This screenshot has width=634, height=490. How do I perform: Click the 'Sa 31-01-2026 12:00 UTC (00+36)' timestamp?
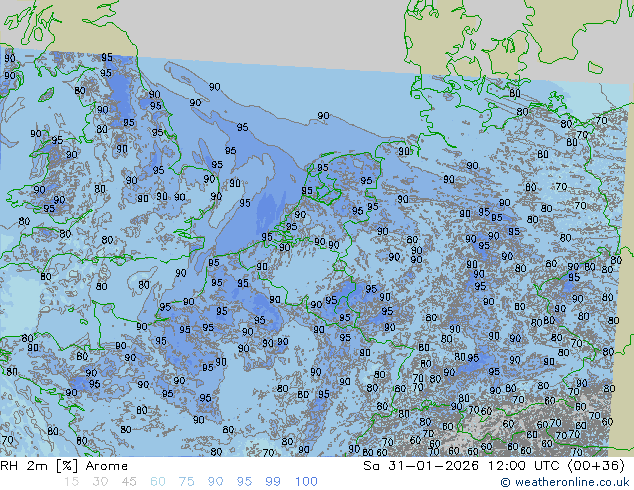tap(494, 466)
